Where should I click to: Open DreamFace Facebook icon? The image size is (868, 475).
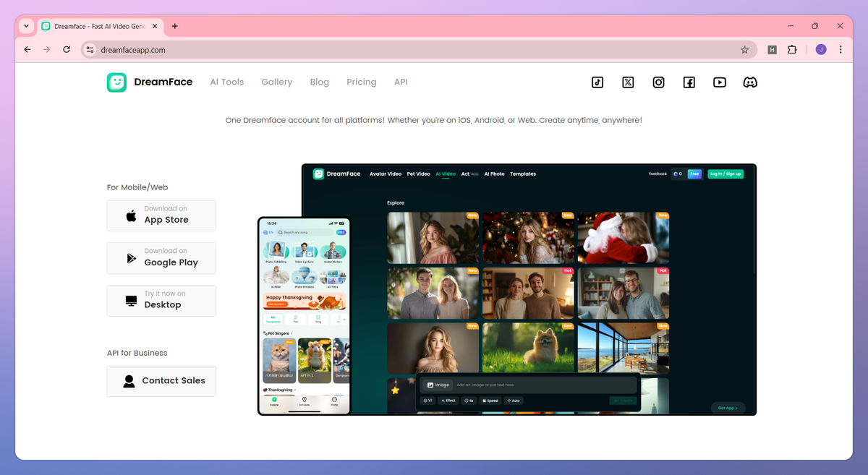tap(689, 82)
